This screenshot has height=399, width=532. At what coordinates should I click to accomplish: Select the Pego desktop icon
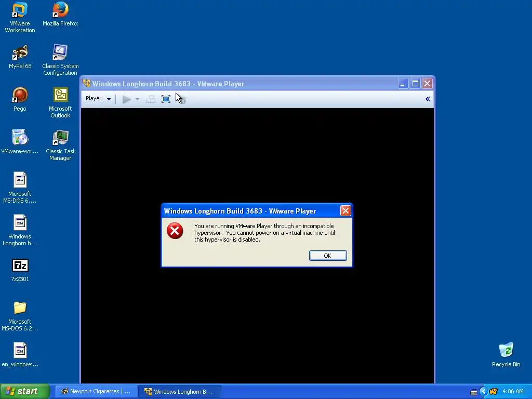[x=20, y=99]
